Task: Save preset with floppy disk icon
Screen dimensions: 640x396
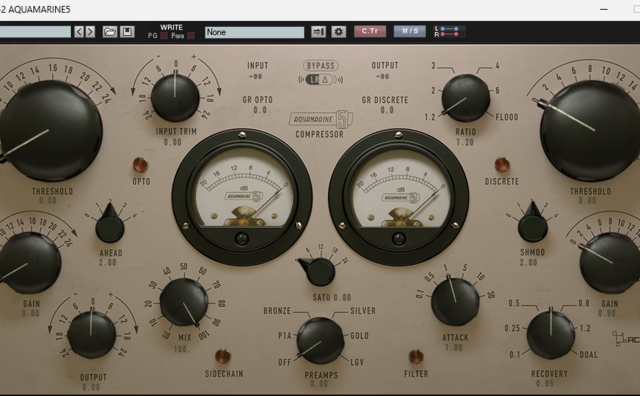Action: [127, 32]
